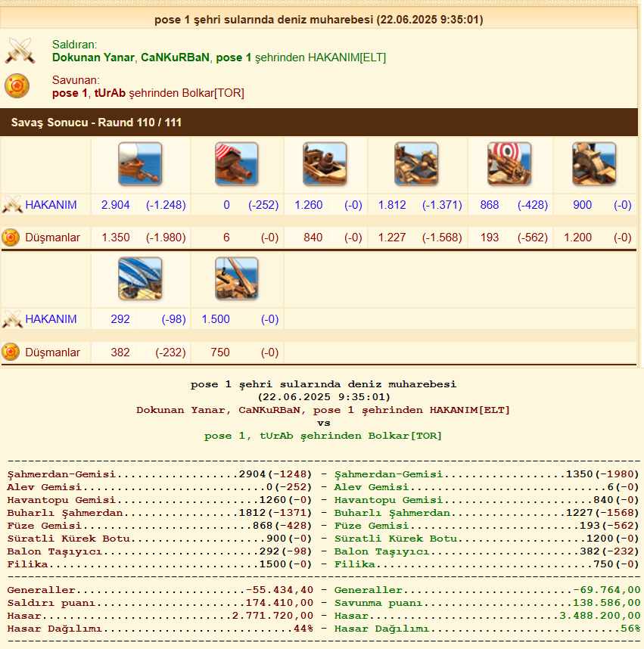Image resolution: width=644 pixels, height=649 pixels.
Task: Click attacker Generaller value -55.434,40
Action: pyautogui.click(x=279, y=590)
